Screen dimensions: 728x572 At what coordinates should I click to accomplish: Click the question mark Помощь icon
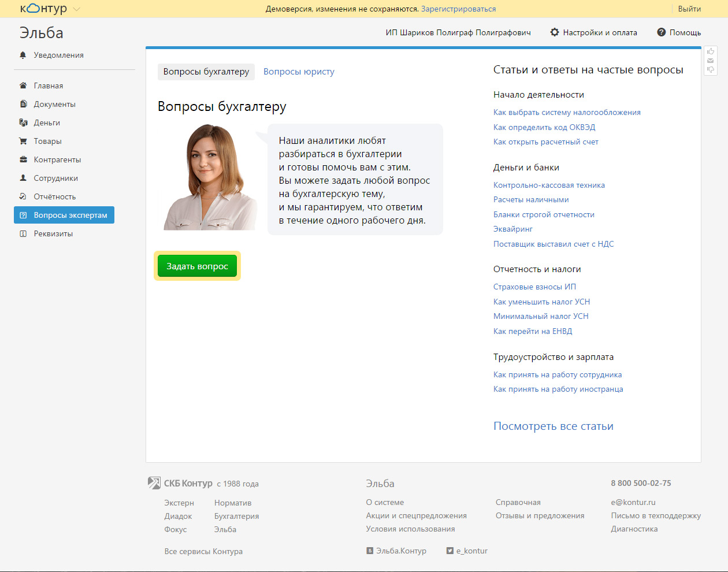click(x=662, y=32)
